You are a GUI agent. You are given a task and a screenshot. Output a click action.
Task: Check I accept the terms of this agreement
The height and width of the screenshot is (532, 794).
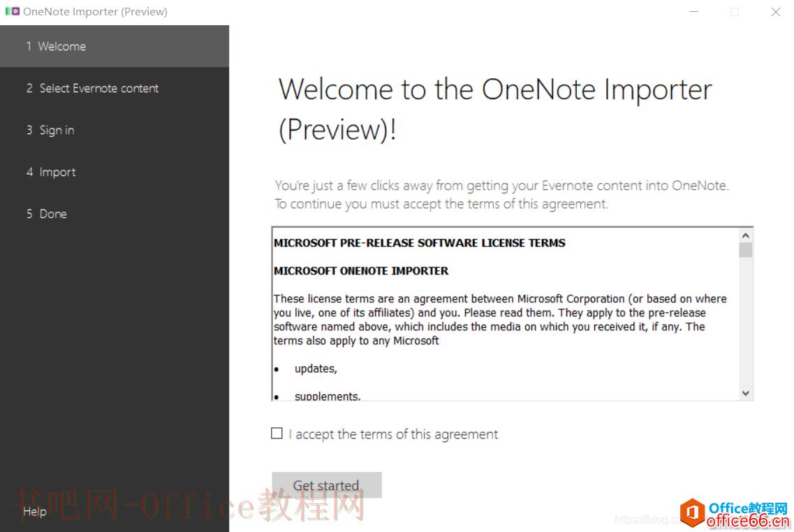[277, 434]
